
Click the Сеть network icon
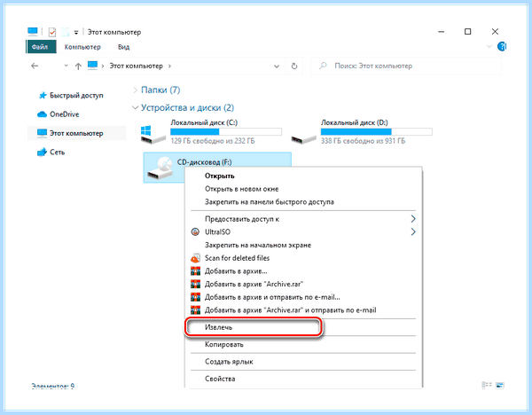click(42, 153)
